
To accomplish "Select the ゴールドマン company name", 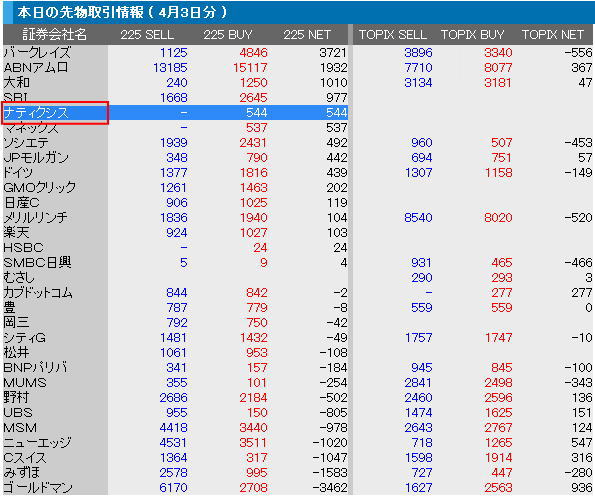I will tap(38, 488).
